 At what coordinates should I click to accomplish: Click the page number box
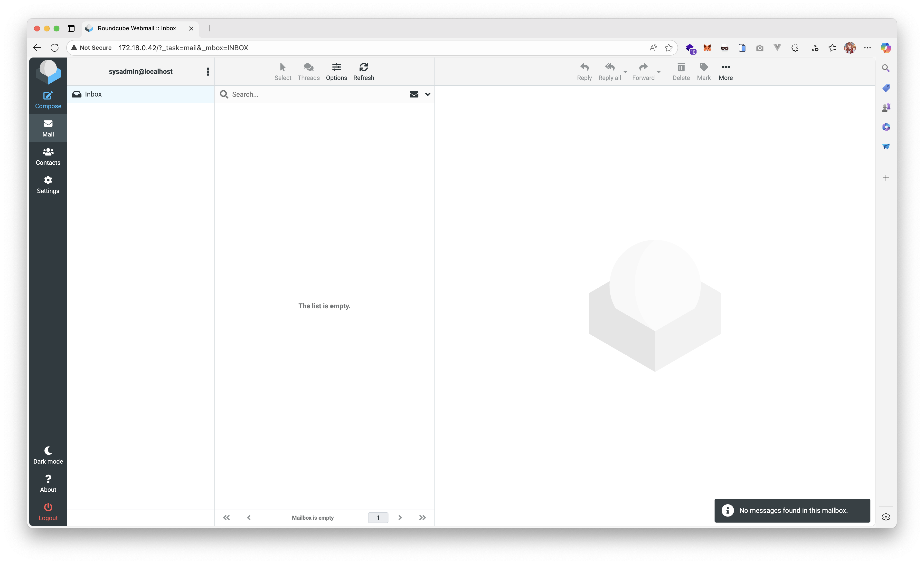[378, 518]
